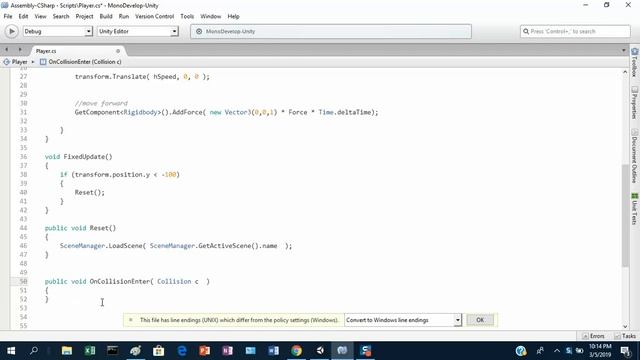Image resolution: width=640 pixels, height=360 pixels.
Task: Open Windows taskbar search
Action: [33, 351]
